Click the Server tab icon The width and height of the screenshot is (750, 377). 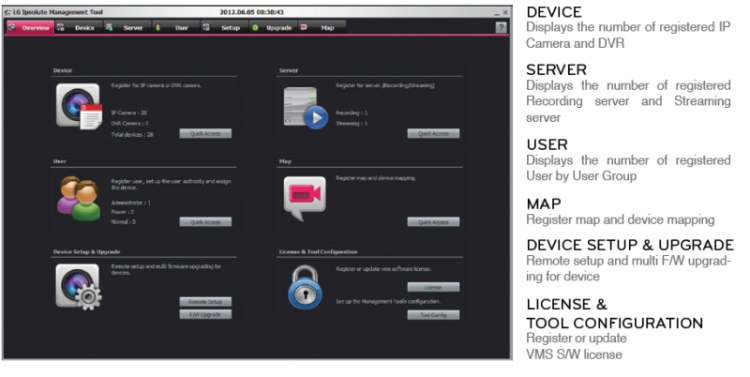110,27
